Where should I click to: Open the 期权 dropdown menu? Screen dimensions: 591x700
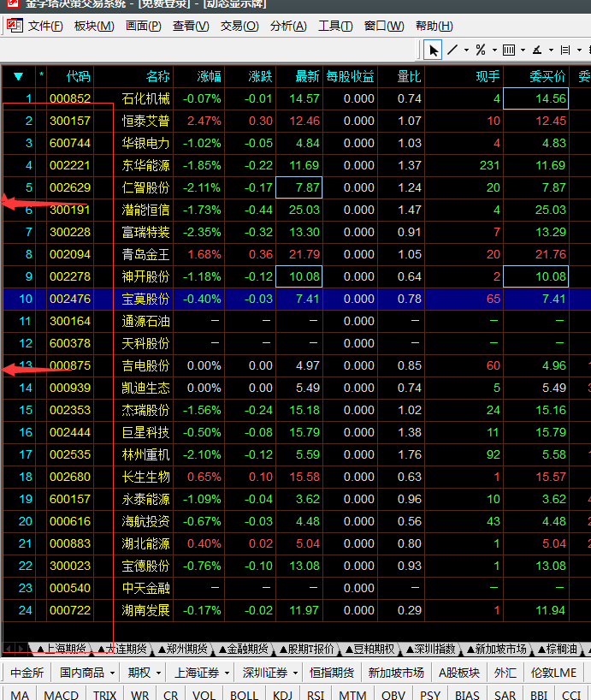tap(144, 673)
